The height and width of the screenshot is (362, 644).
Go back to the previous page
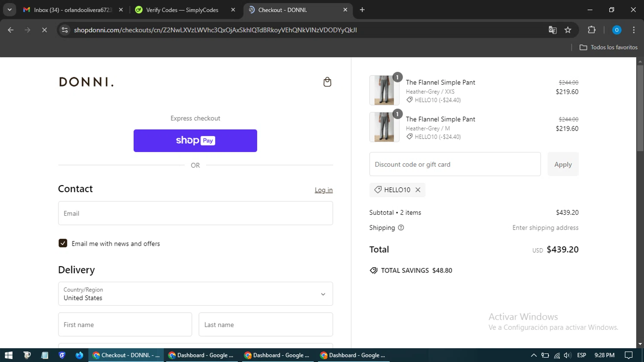point(11,30)
